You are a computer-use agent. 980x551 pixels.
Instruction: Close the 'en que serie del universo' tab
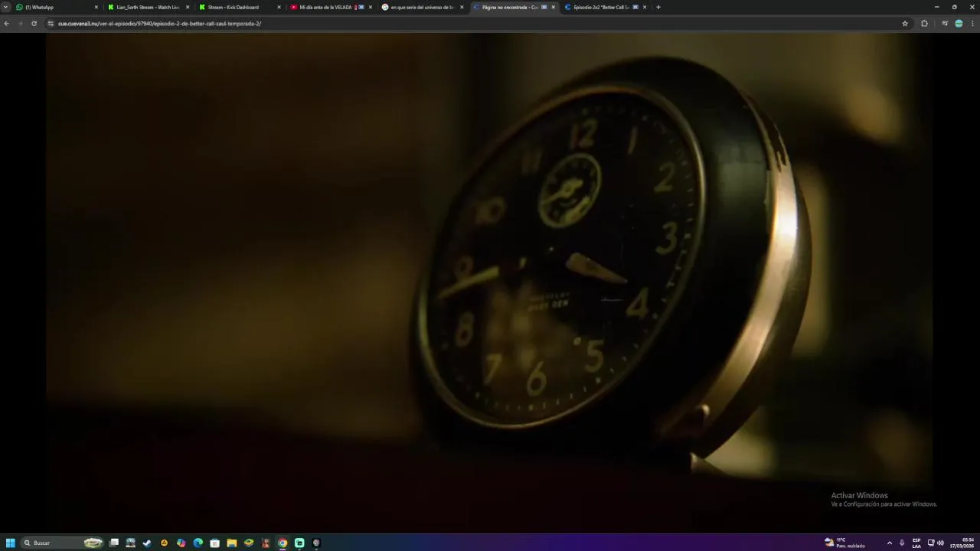click(462, 7)
